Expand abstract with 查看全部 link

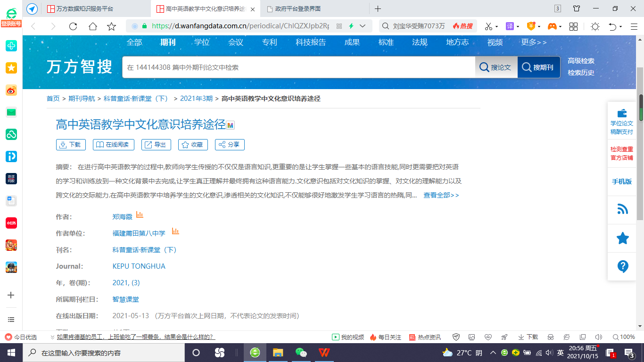coord(441,195)
